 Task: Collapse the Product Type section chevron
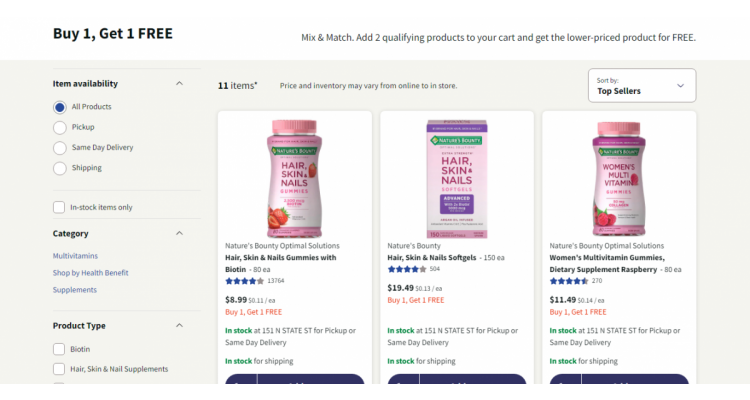click(179, 325)
